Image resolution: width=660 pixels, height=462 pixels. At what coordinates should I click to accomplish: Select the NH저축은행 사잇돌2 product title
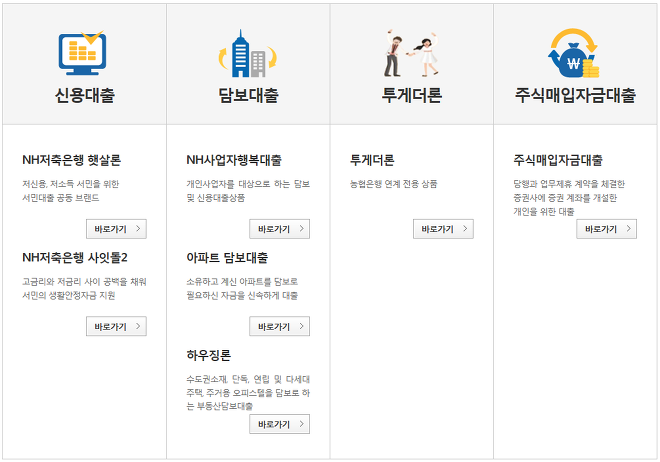pyautogui.click(x=75, y=258)
